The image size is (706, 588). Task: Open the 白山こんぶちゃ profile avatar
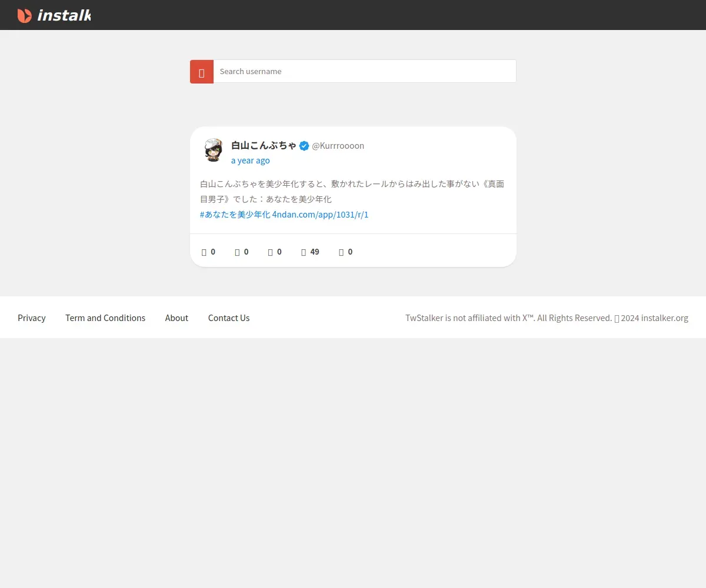coord(213,150)
